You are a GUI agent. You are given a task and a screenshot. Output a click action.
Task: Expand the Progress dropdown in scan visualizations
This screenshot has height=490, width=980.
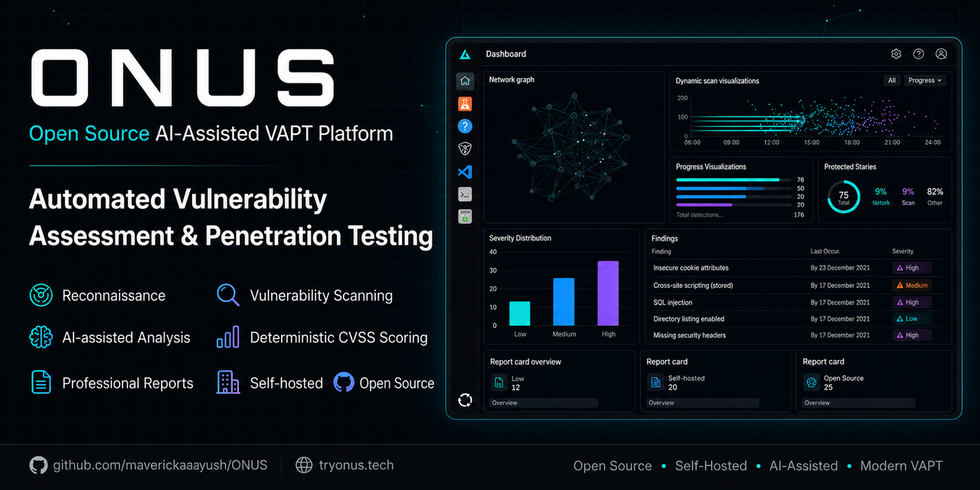click(x=925, y=80)
